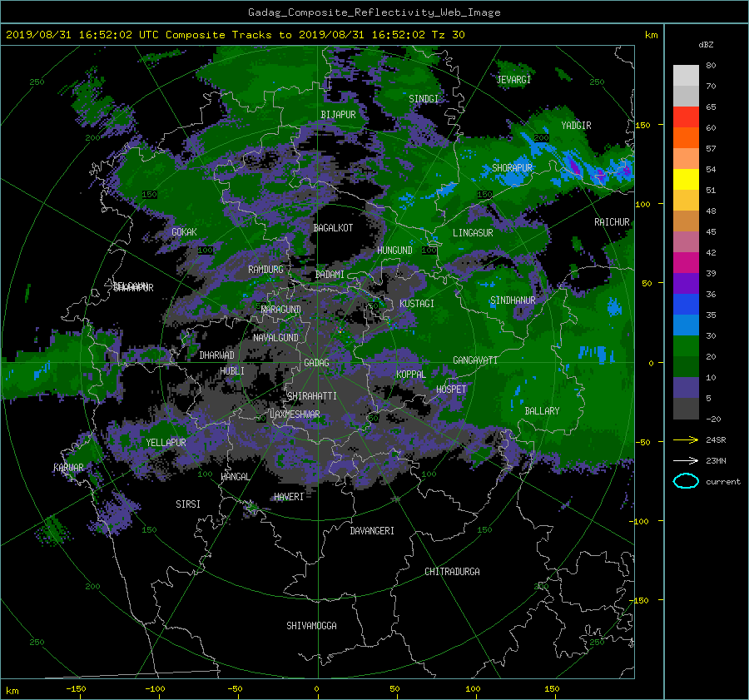
Task: Select the SHIRAHATTI label
Action: click(312, 396)
